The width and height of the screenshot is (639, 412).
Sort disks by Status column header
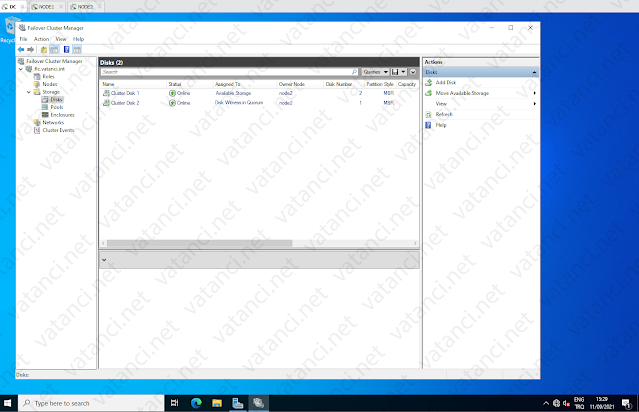pos(190,84)
